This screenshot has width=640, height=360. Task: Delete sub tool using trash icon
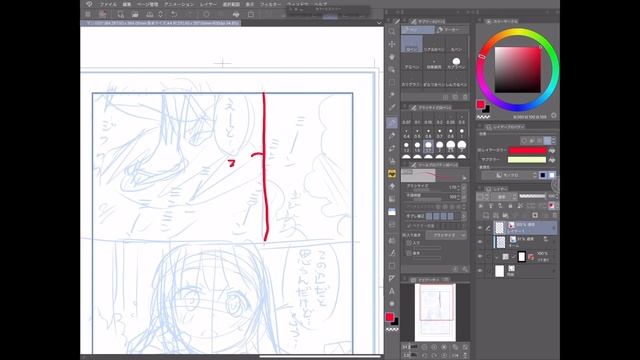point(465,97)
